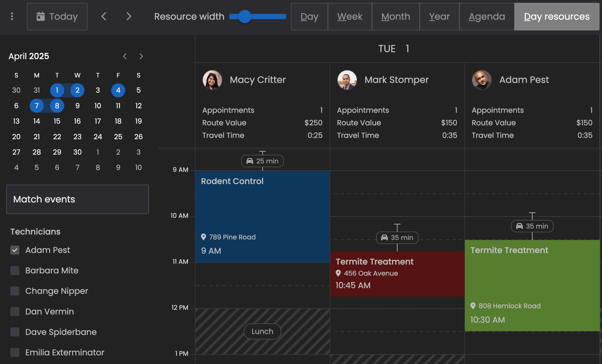Click Adam Pest's avatar photo
602x364 pixels.
482,80
